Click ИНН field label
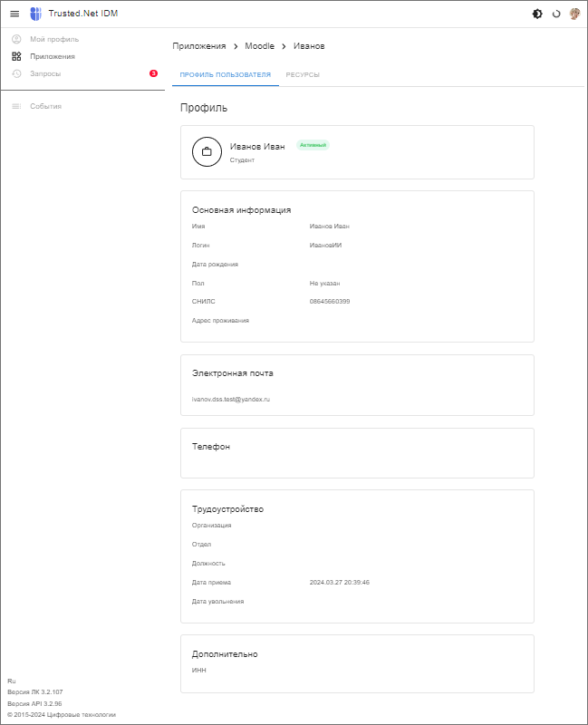 pos(198,671)
